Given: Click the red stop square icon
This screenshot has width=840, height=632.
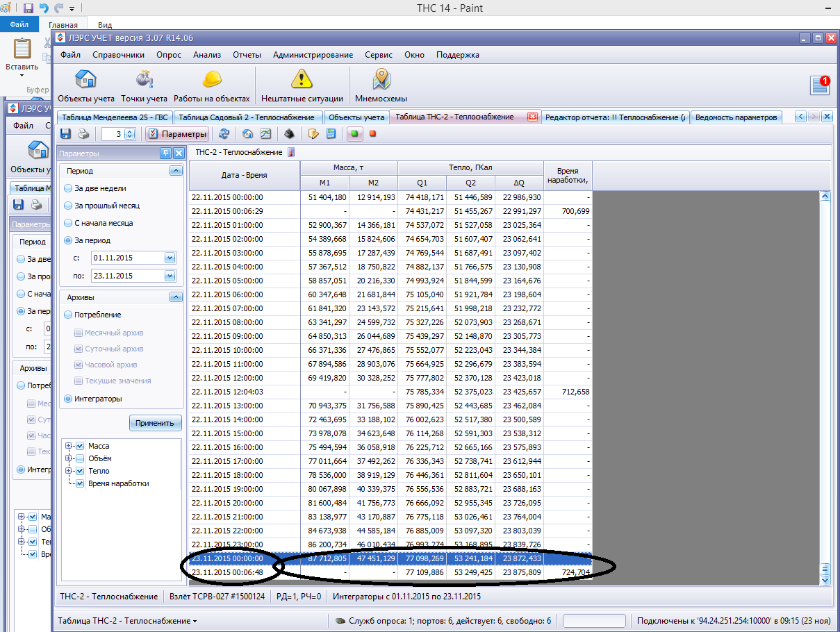Looking at the screenshot, I should coord(373,134).
